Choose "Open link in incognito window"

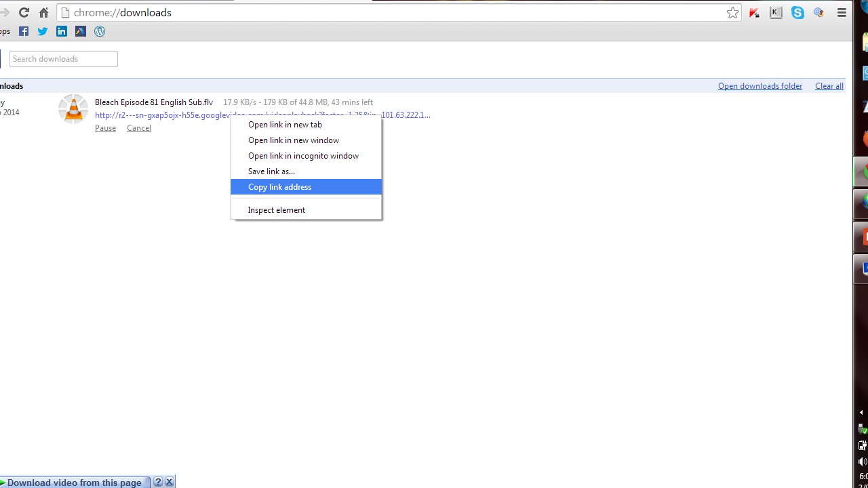(x=303, y=156)
